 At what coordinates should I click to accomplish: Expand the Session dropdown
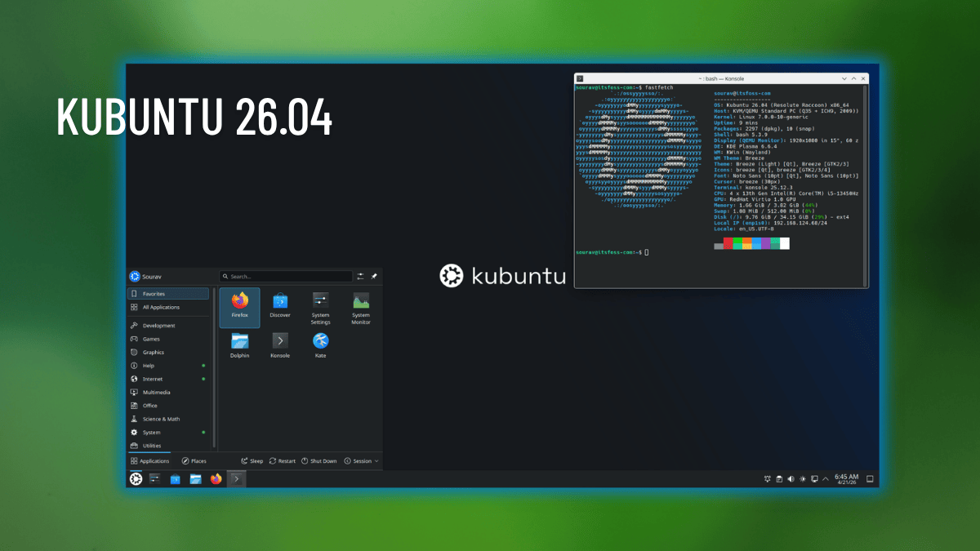click(x=361, y=460)
